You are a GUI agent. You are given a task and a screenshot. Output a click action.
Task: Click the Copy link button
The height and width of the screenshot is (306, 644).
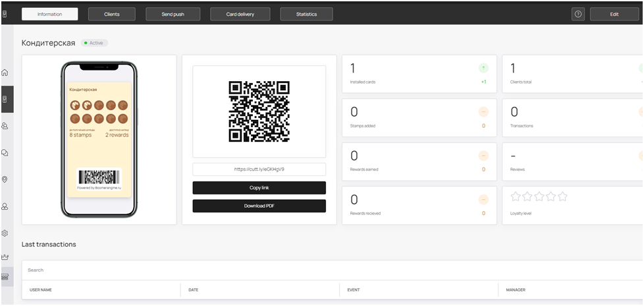click(x=259, y=187)
